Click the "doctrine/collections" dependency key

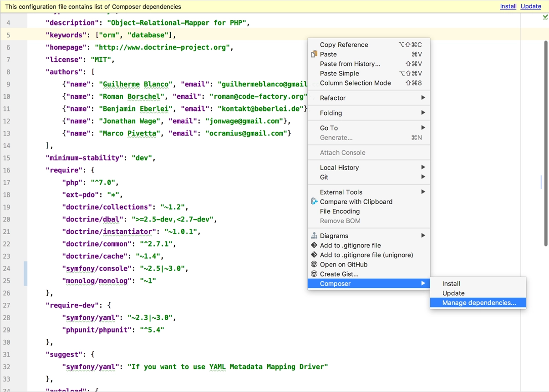(107, 207)
